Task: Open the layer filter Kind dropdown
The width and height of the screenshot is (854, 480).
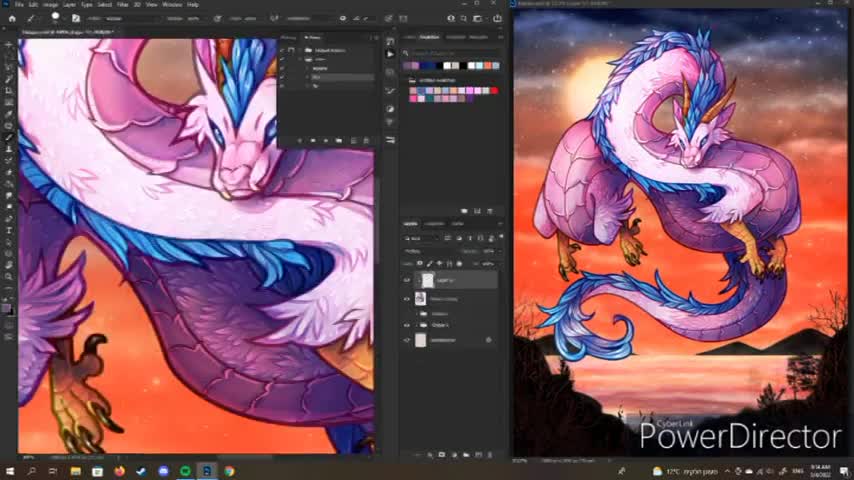Action: point(421,238)
